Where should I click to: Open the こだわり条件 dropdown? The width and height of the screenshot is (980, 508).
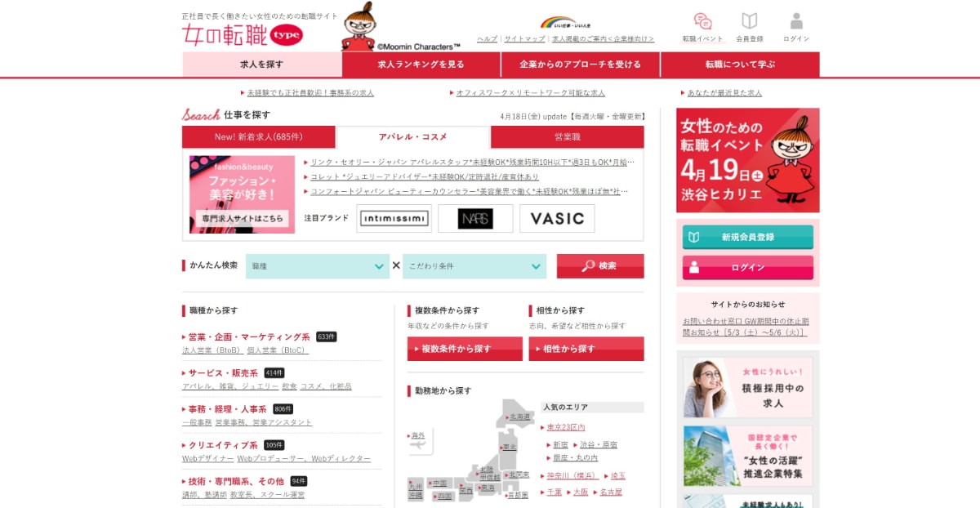(474, 265)
